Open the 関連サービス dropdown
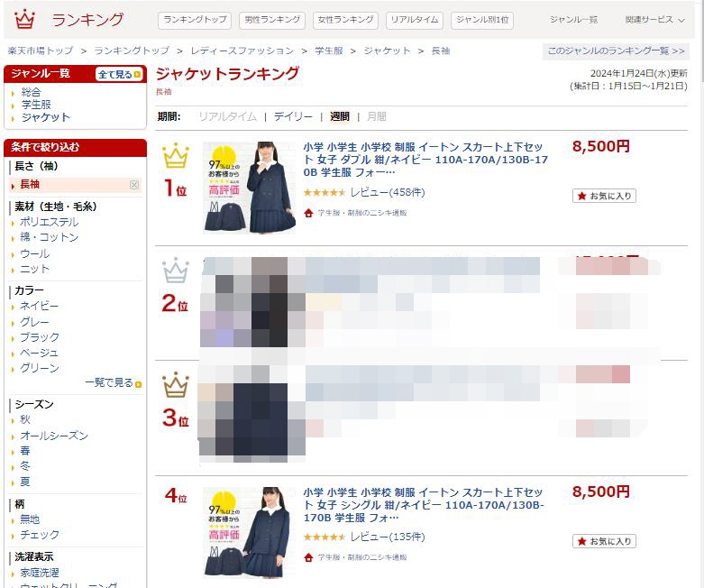 tap(654, 20)
